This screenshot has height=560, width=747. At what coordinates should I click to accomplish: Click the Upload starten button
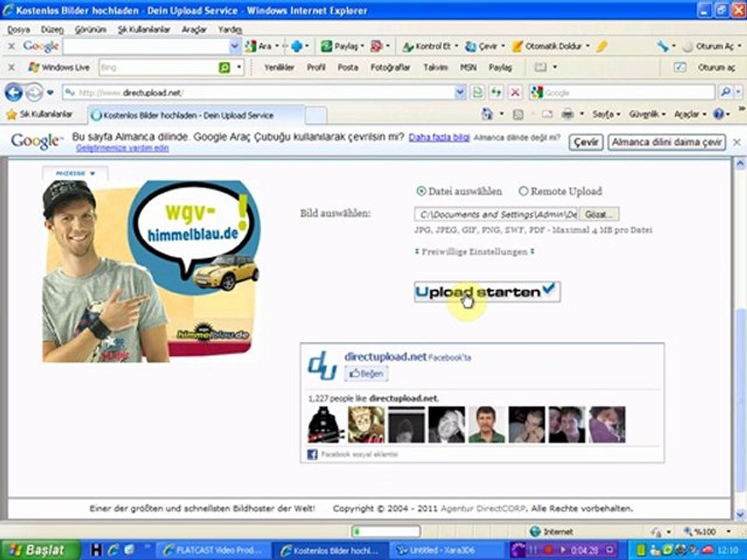(x=487, y=292)
